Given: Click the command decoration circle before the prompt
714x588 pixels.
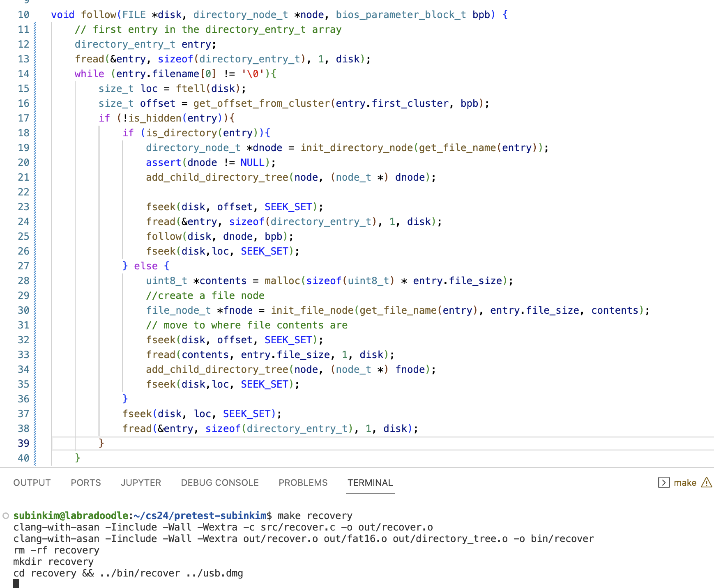Looking at the screenshot, I should point(6,516).
